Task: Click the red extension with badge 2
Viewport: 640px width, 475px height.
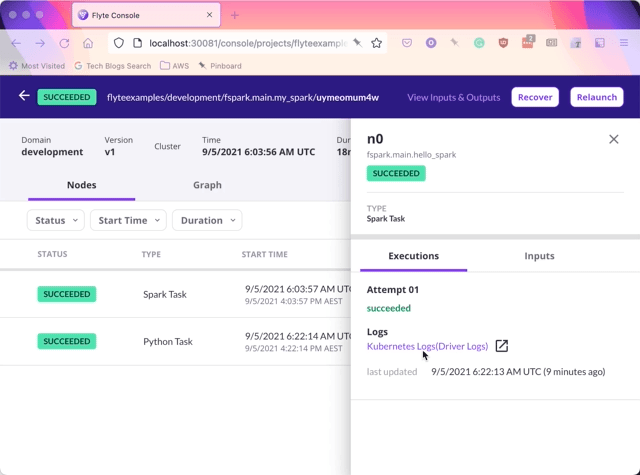Action: coord(528,42)
